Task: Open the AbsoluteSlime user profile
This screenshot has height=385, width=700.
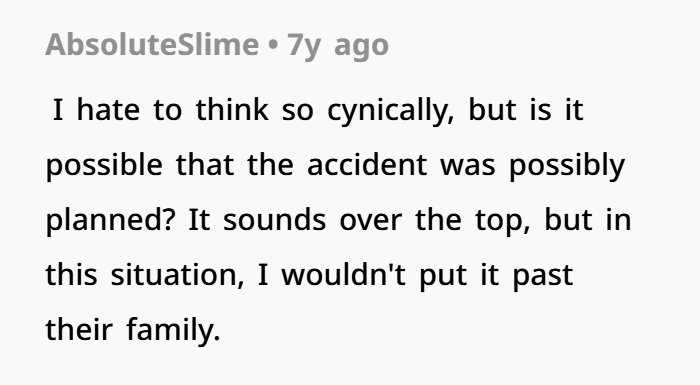Action: (152, 45)
